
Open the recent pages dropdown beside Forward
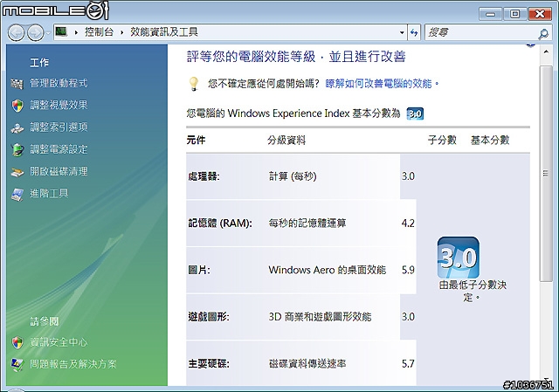pyautogui.click(x=48, y=33)
